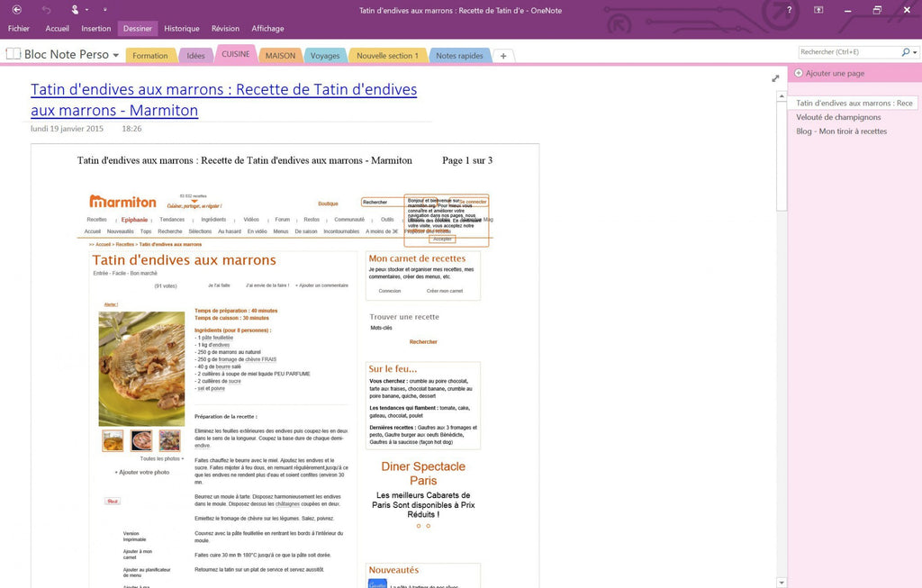Viewport: 922px width, 588px height.
Task: Click the 18:26 page time stamp
Action: coord(131,128)
